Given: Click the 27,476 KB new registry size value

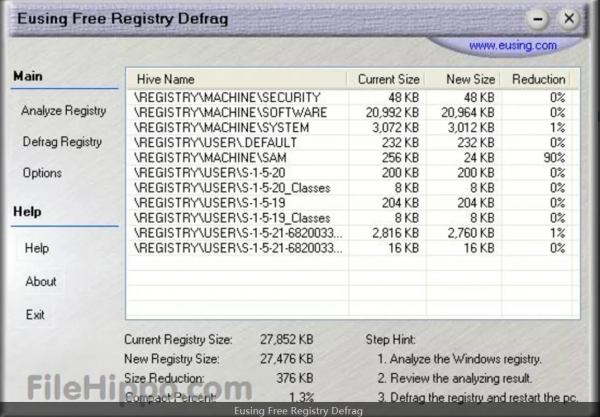Looking at the screenshot, I should click(287, 359).
